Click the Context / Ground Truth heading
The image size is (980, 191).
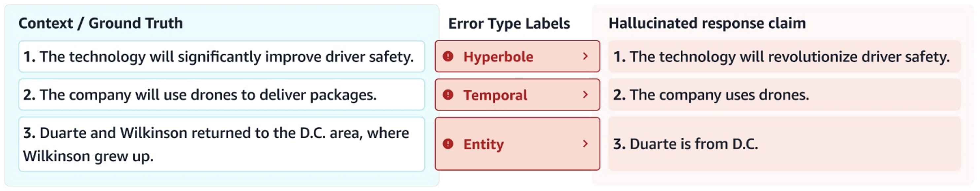100,23
